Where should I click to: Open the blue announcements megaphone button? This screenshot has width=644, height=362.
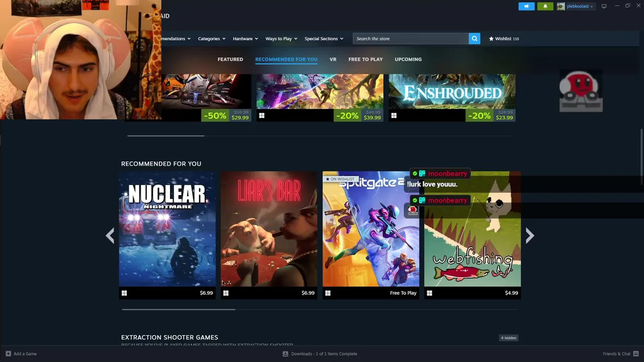[526, 6]
